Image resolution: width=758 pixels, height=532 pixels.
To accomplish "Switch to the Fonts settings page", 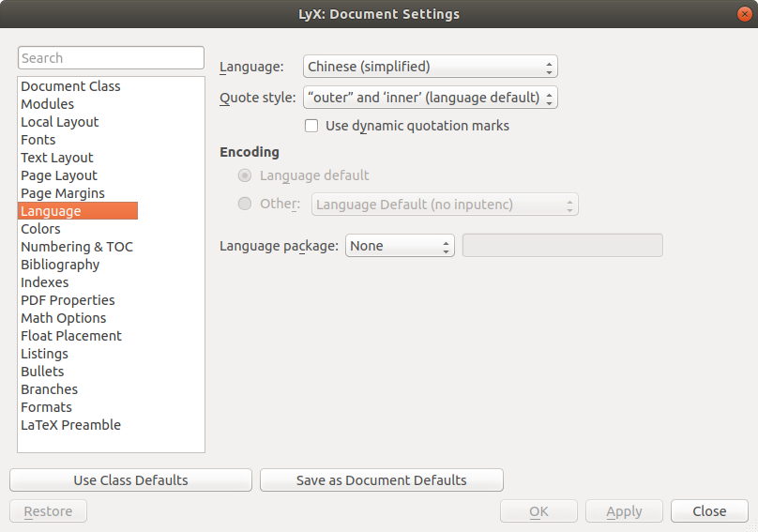I will pos(38,140).
